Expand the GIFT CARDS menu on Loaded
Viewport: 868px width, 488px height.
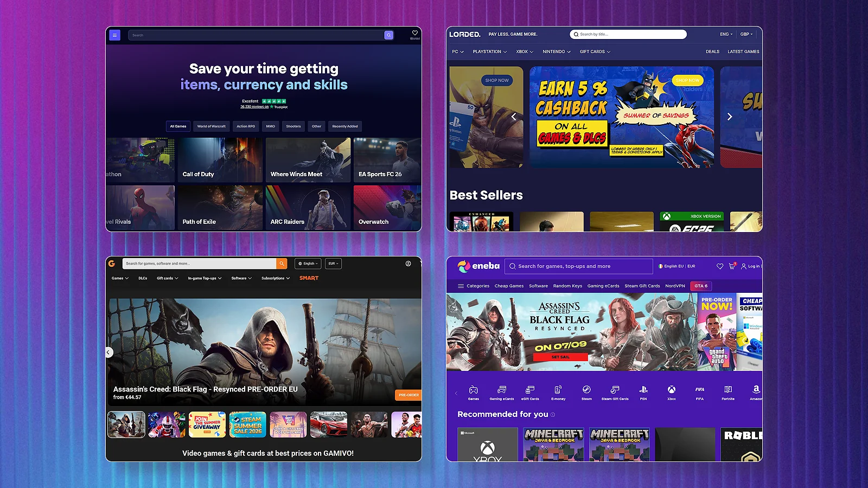[x=595, y=52]
